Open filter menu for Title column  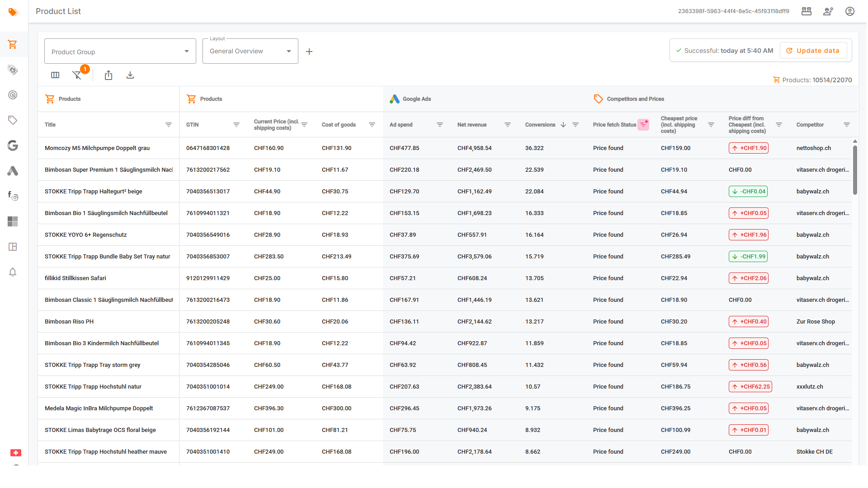point(169,125)
